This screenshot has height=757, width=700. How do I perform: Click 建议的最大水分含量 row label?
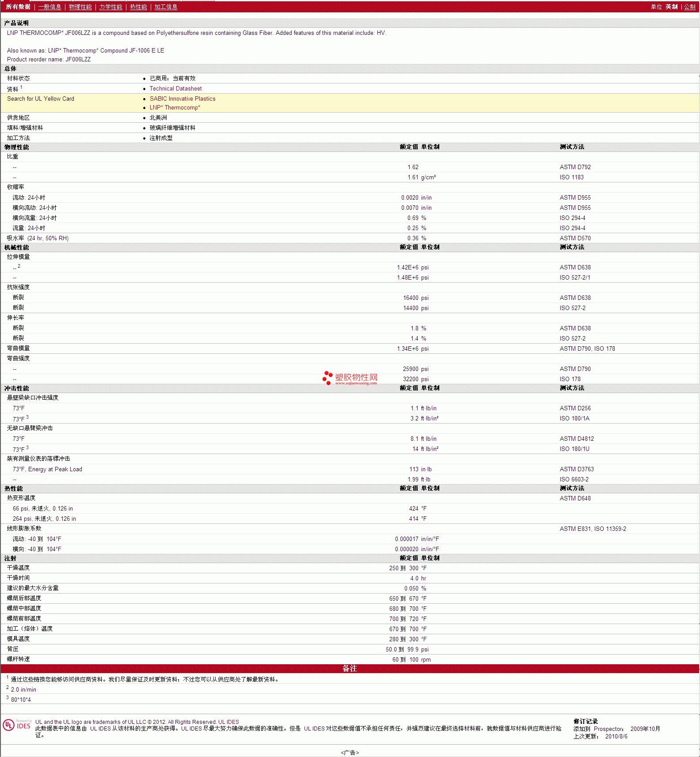[32, 588]
